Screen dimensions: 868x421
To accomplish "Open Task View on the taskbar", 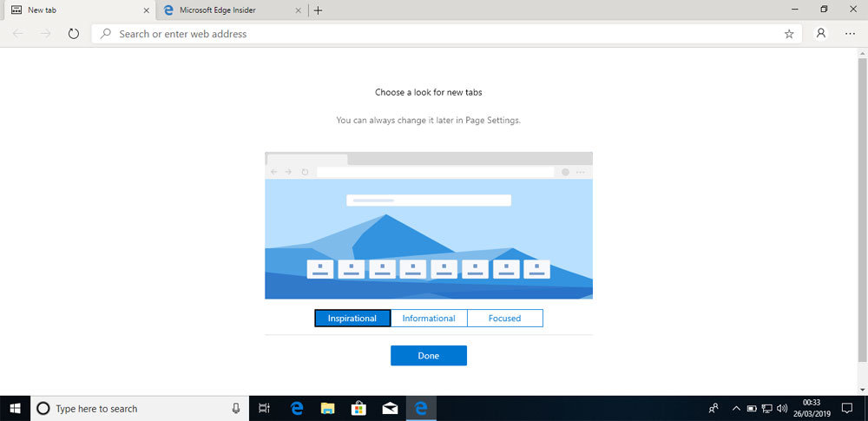I will tap(265, 408).
